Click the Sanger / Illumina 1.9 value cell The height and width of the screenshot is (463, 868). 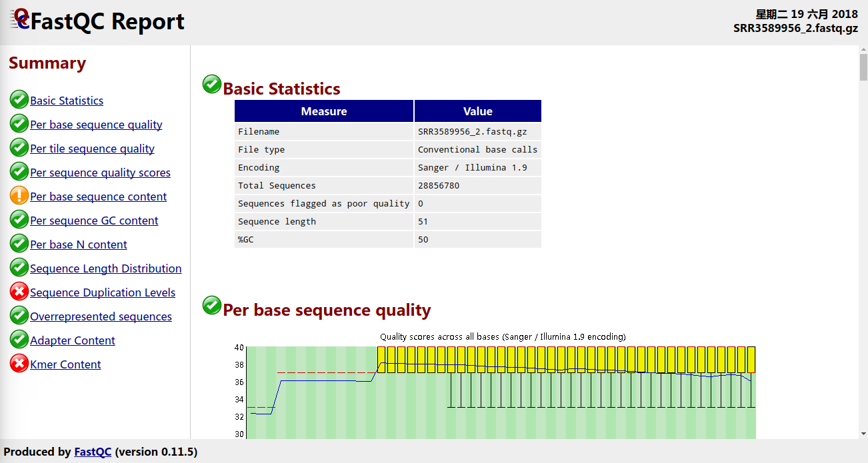pyautogui.click(x=478, y=167)
